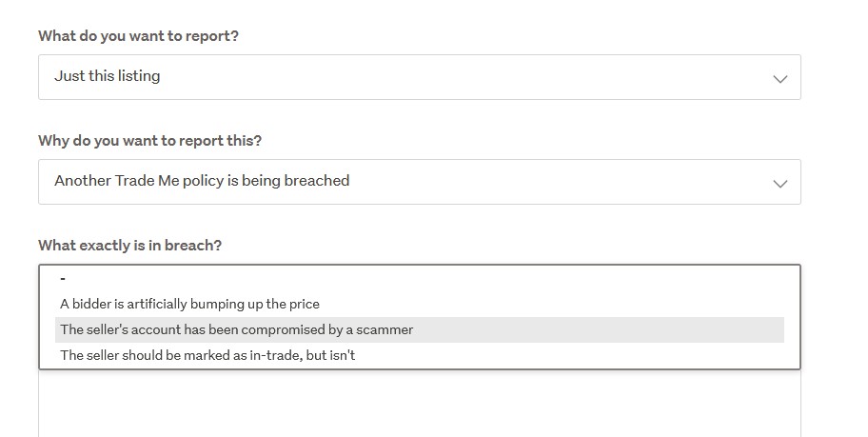
Task: Focus the empty text area below the breach list
Action: point(419,405)
